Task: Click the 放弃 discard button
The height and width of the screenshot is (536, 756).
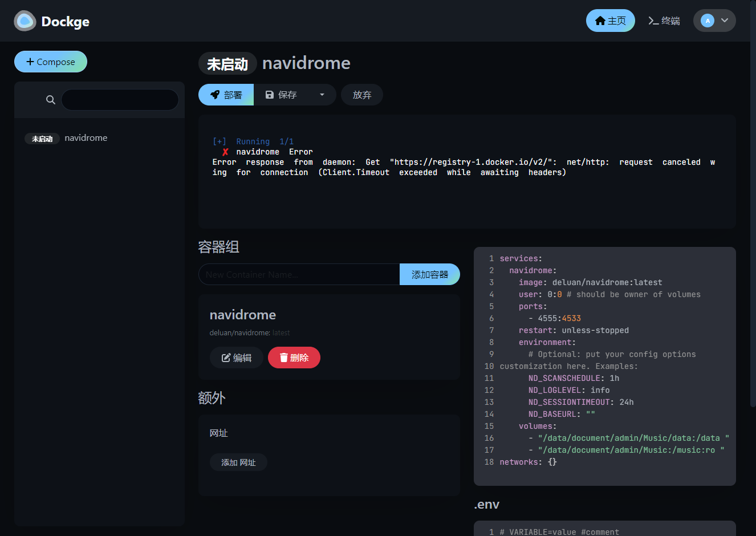Action: pyautogui.click(x=362, y=95)
